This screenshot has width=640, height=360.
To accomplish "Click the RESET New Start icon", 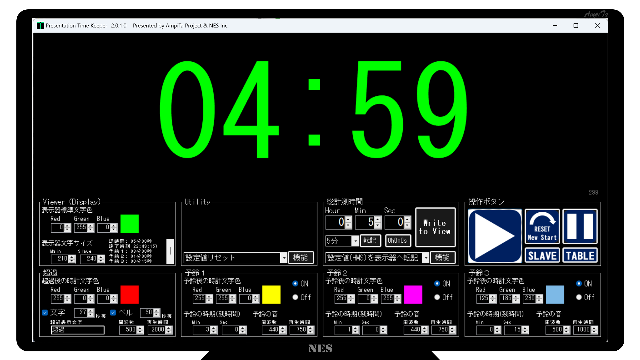I will click(x=542, y=226).
